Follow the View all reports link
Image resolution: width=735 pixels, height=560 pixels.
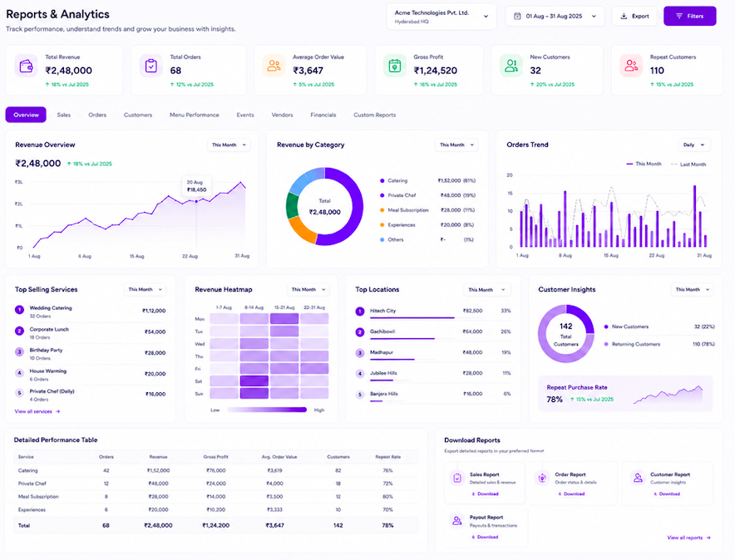point(688,538)
